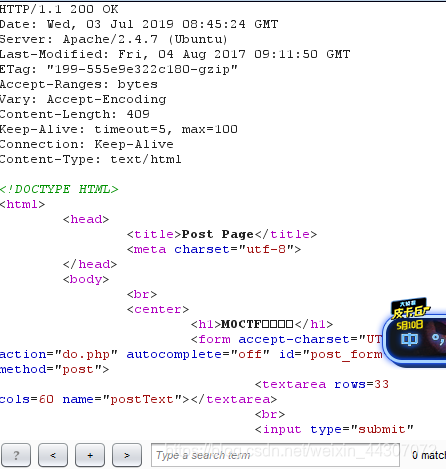446x469 pixels.
Task: Click the 'Content-Length: 409' line
Action: (x=75, y=114)
